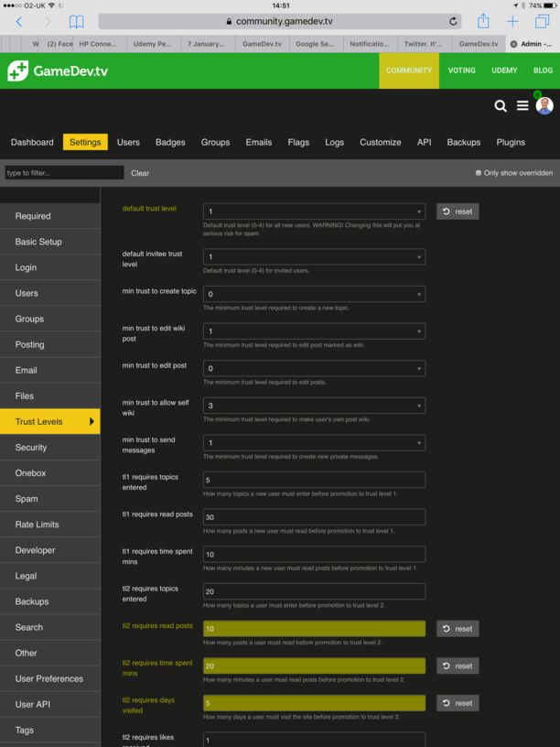Viewport: 560px width, 747px height.
Task: Open Logs admin tab
Action: [334, 142]
